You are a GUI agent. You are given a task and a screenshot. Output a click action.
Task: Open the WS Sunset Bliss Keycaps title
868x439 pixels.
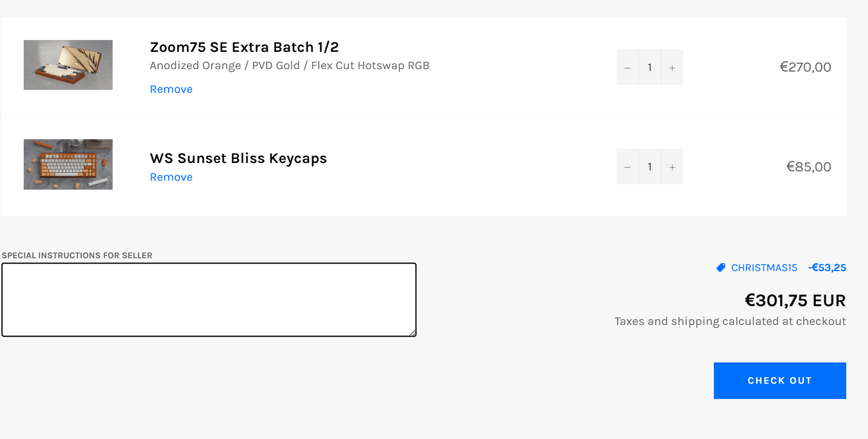click(x=238, y=158)
